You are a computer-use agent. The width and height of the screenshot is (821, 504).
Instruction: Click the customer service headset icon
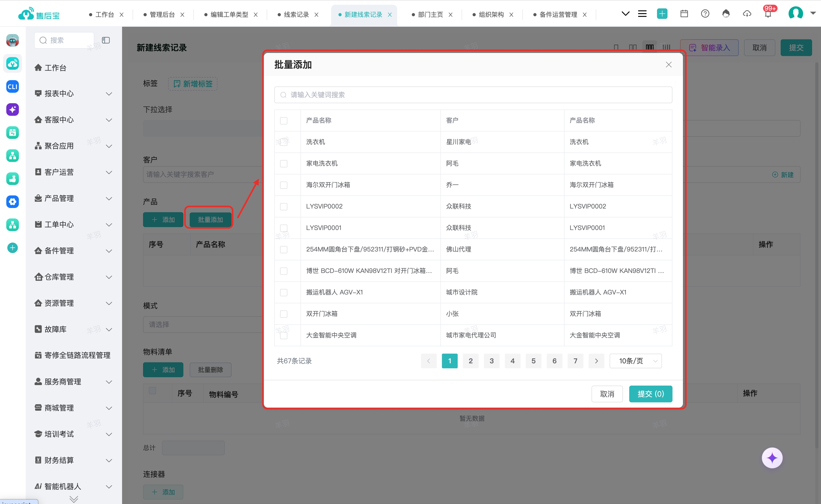coord(726,14)
